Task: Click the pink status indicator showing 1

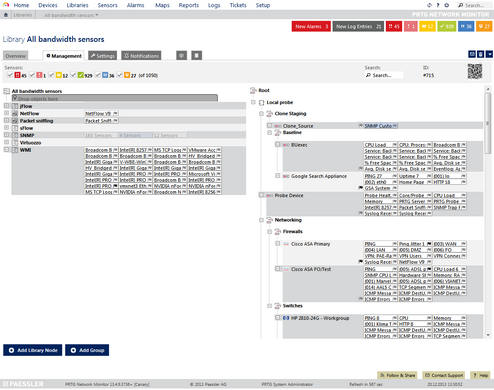Action: (x=411, y=26)
